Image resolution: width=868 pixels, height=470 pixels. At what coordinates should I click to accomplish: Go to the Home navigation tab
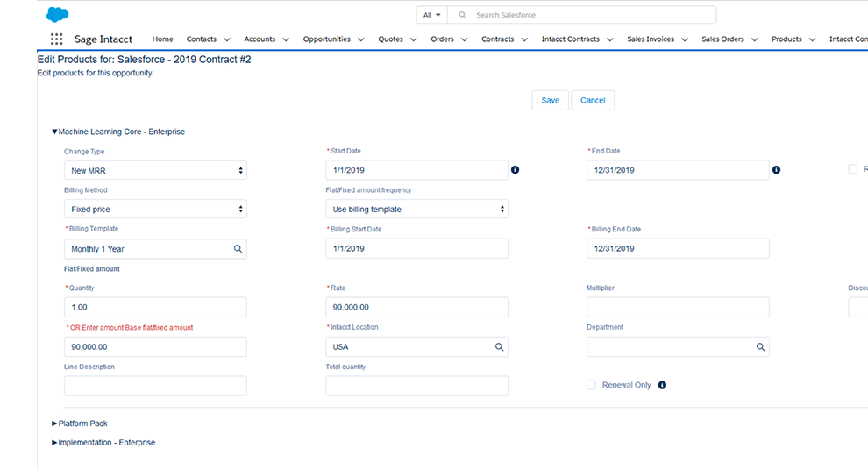tap(162, 39)
